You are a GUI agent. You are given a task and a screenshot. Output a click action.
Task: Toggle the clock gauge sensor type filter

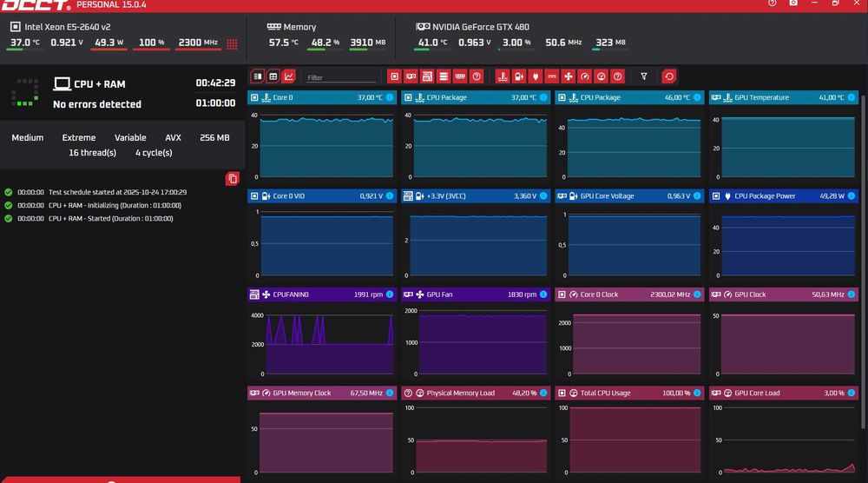coord(584,76)
